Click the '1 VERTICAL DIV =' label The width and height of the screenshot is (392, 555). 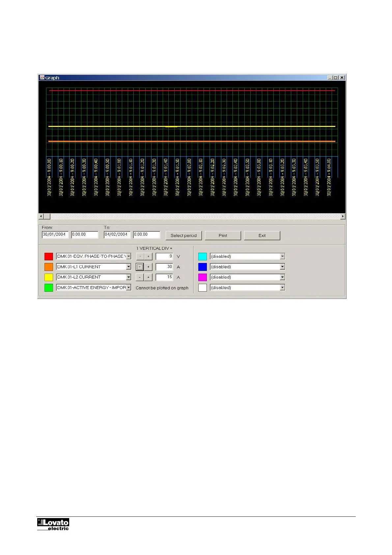point(154,248)
